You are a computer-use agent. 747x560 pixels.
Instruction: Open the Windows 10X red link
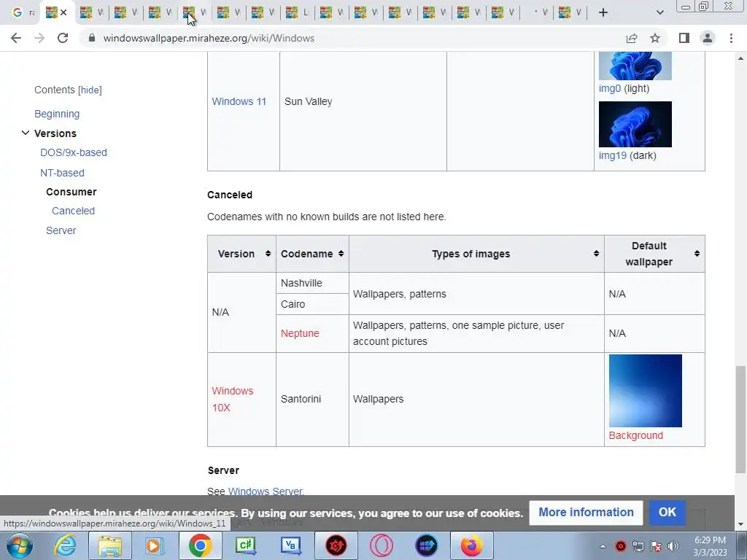point(233,399)
